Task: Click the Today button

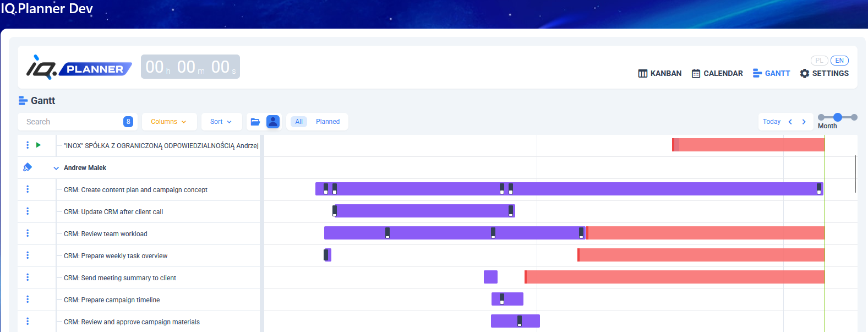Action: point(771,122)
